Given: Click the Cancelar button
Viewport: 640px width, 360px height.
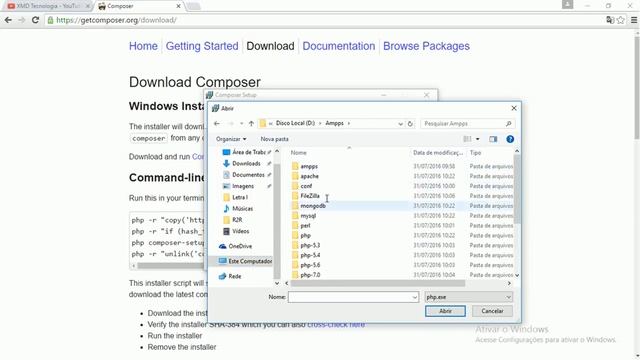Looking at the screenshot, I should (492, 311).
